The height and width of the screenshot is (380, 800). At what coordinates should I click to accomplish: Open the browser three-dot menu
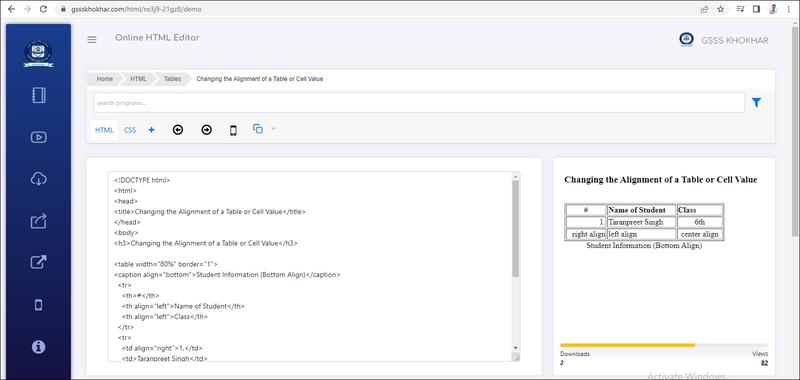(x=790, y=9)
